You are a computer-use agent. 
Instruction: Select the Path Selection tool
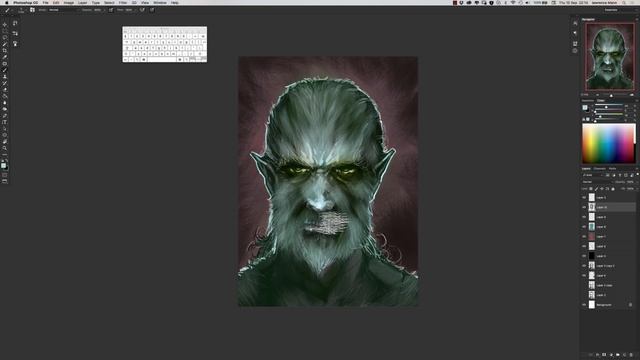5,129
